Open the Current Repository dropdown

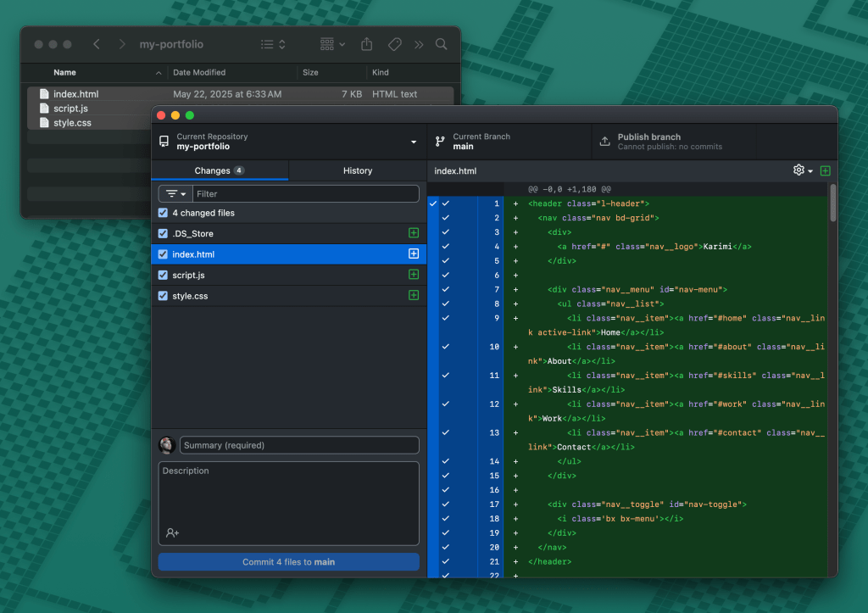414,141
